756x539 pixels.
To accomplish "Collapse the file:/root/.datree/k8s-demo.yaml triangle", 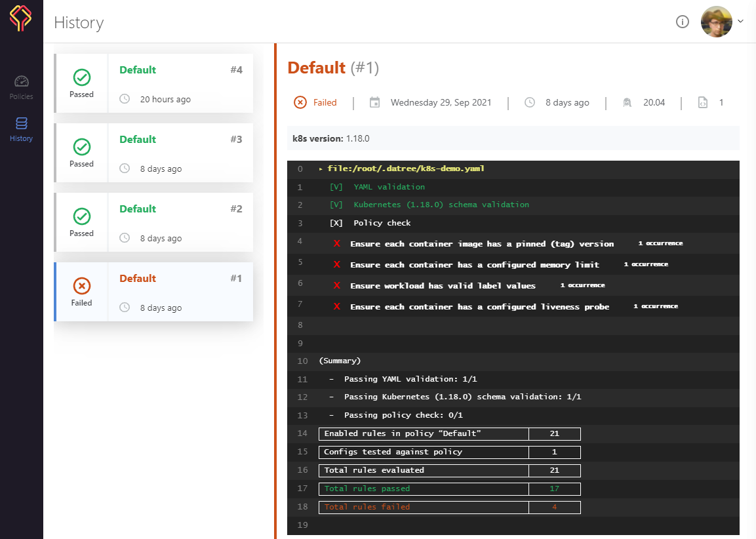I will coord(321,169).
